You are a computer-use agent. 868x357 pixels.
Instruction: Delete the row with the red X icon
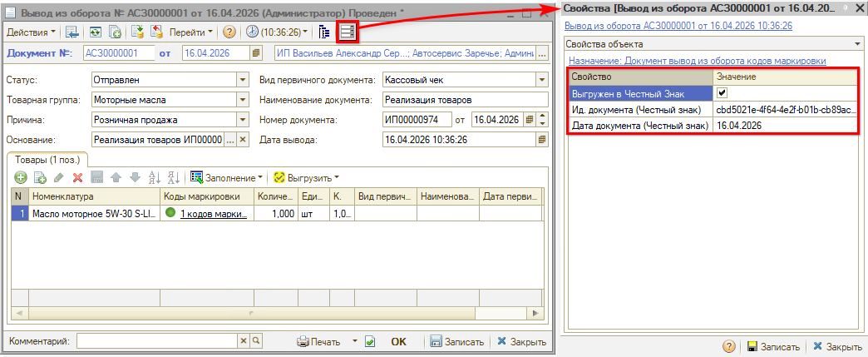point(77,177)
